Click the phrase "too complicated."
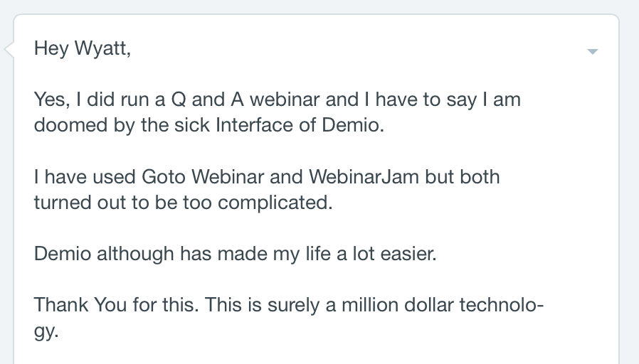This screenshot has width=639, height=364. click(x=258, y=203)
